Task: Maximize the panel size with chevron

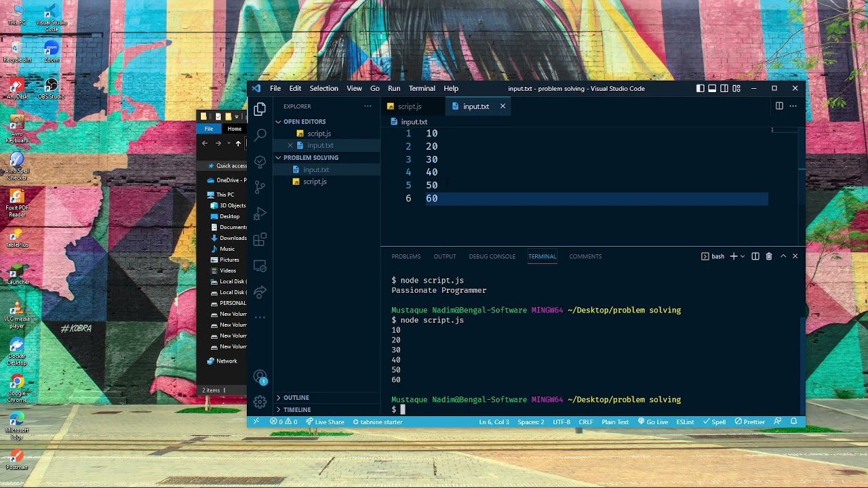Action: coord(783,256)
